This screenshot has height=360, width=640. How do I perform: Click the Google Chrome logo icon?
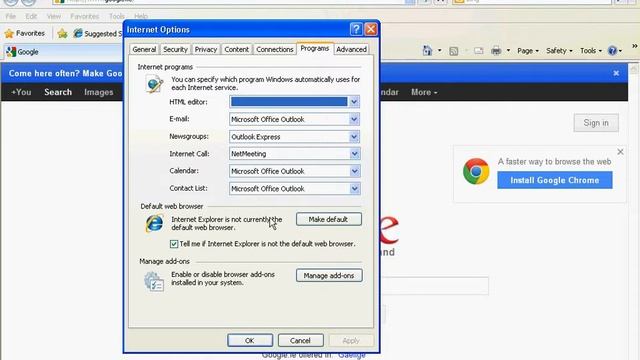476,171
